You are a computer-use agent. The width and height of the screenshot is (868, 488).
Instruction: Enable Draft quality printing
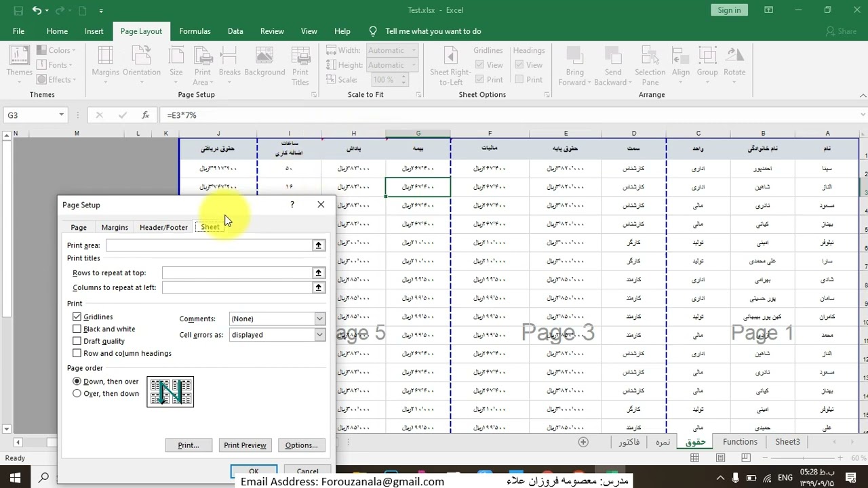(77, 341)
